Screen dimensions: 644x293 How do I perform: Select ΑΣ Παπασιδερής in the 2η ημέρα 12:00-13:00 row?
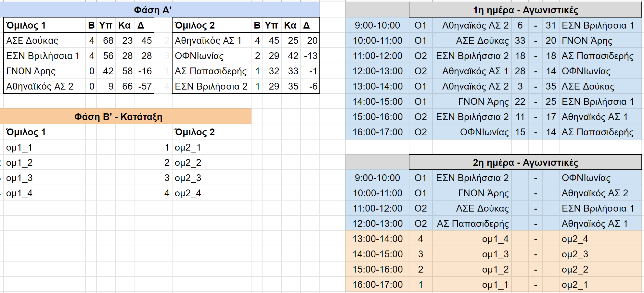(x=473, y=224)
